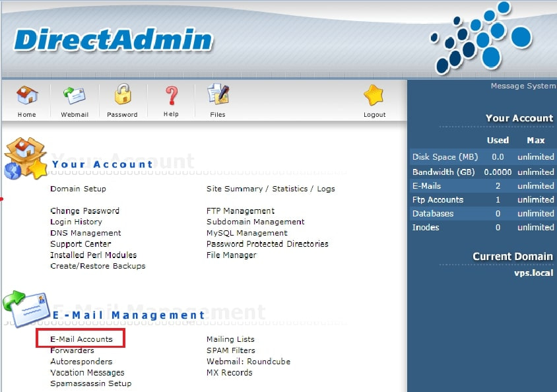This screenshot has width=557, height=392.
Task: Select the Ftp Accounts row label
Action: (x=438, y=199)
